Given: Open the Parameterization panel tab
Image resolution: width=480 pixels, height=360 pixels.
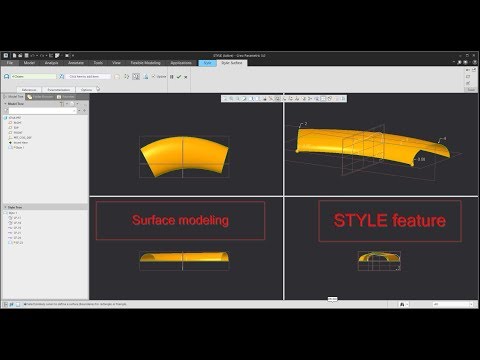Looking at the screenshot, I should click(59, 90).
